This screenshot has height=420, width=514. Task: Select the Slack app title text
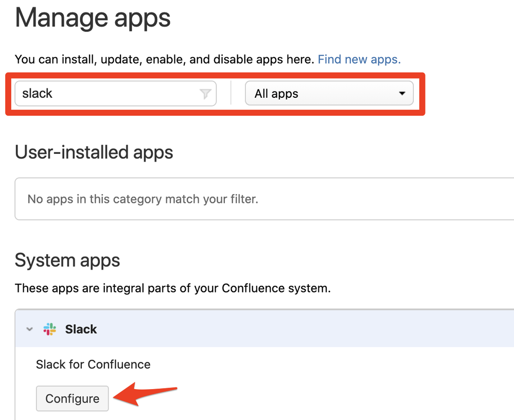click(81, 329)
